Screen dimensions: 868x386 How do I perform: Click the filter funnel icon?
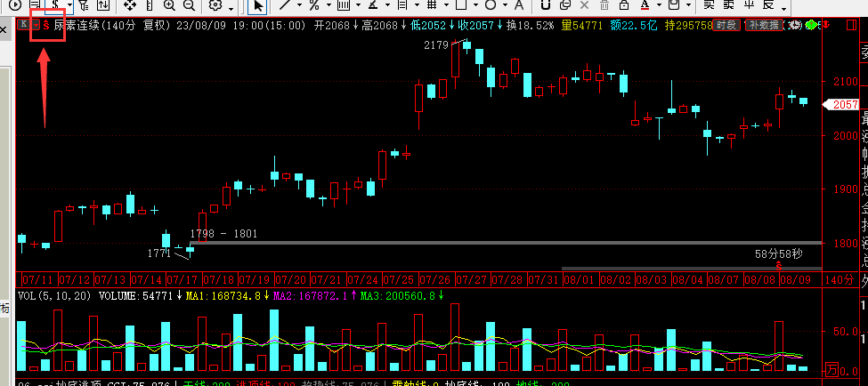point(81,5)
